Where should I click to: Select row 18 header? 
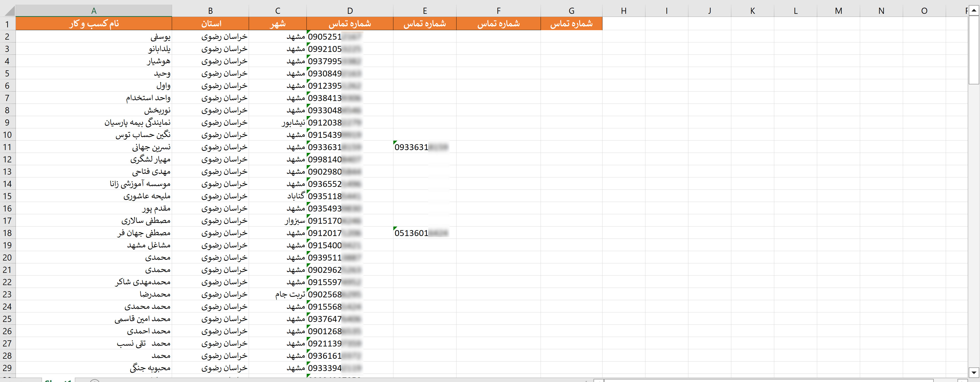tap(8, 233)
